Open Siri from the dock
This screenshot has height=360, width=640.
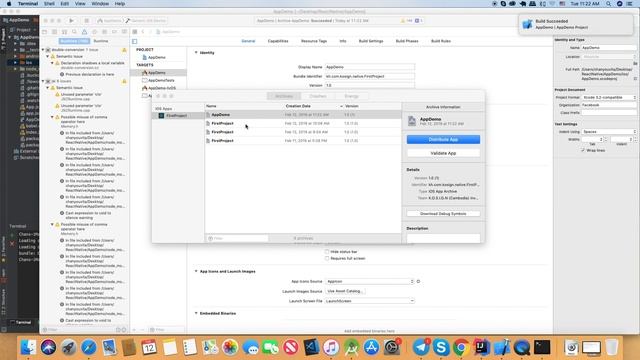tap(48, 347)
